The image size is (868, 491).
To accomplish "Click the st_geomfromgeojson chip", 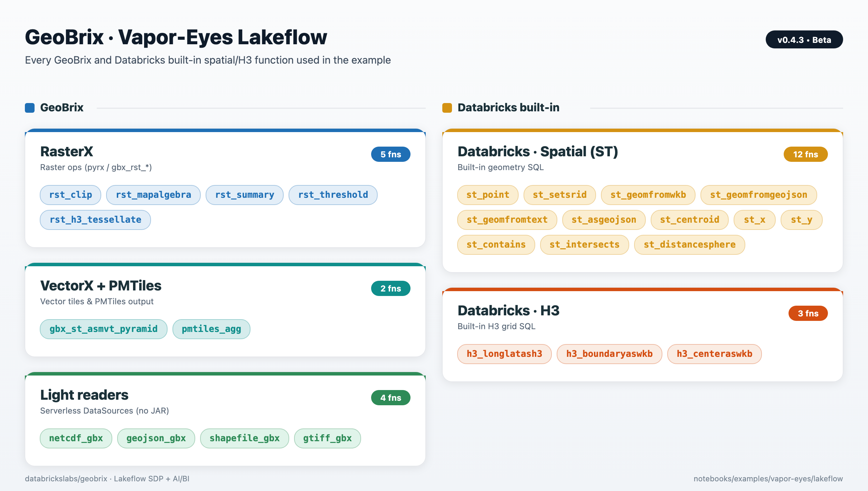I will [759, 195].
